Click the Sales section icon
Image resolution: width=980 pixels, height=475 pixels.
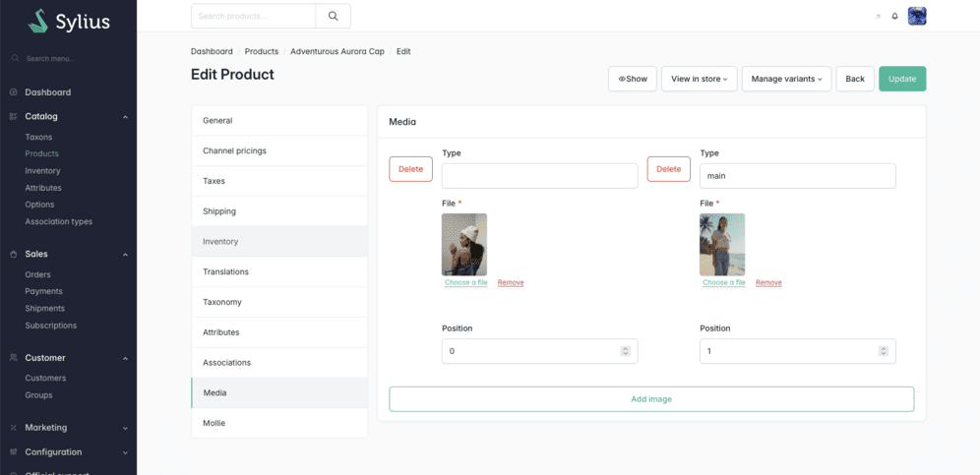(13, 255)
